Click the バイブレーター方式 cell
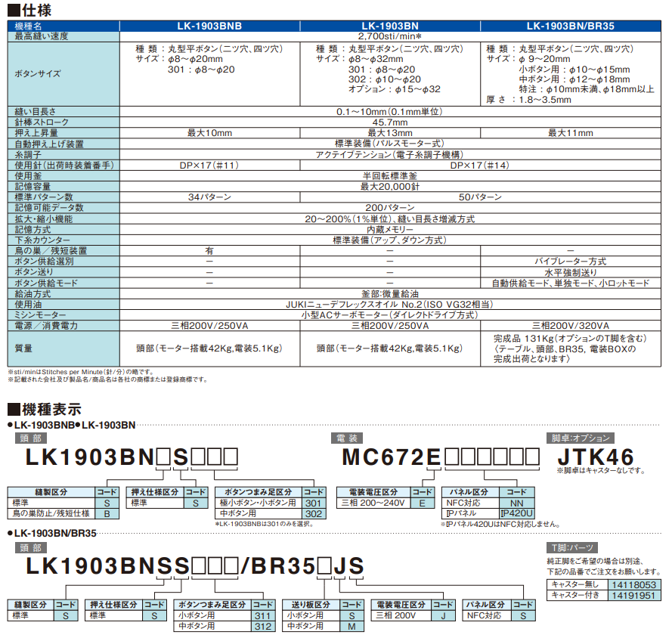This screenshot has height=638, width=672. pyautogui.click(x=571, y=261)
